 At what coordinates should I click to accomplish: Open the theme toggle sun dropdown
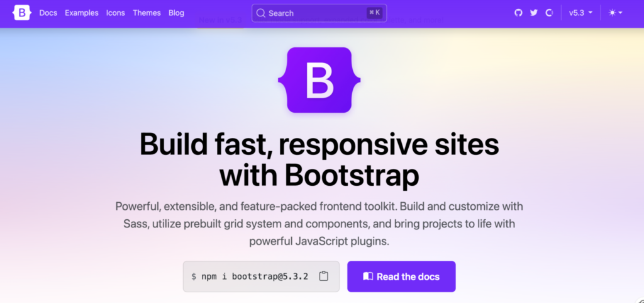coord(616,13)
